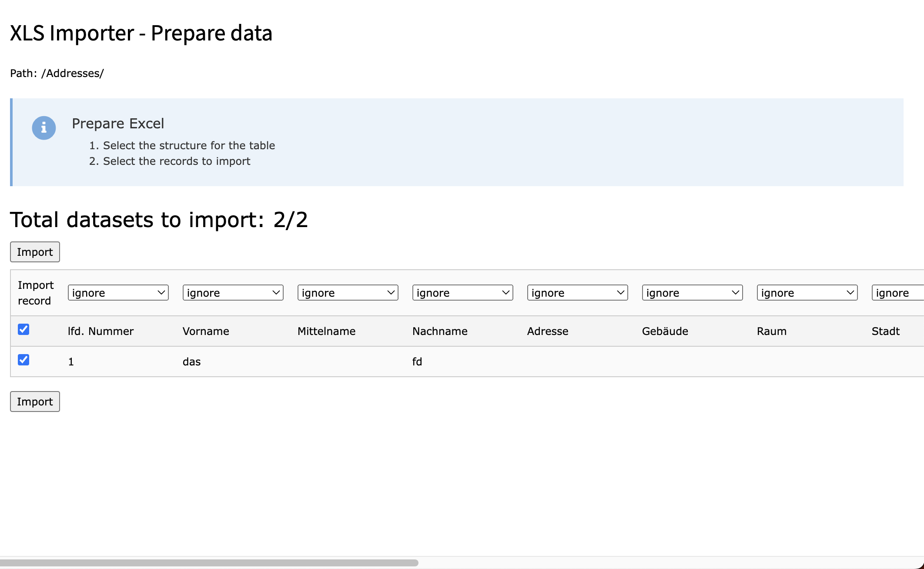Click the 'Mittelname' column header text
The width and height of the screenshot is (924, 569).
click(326, 331)
